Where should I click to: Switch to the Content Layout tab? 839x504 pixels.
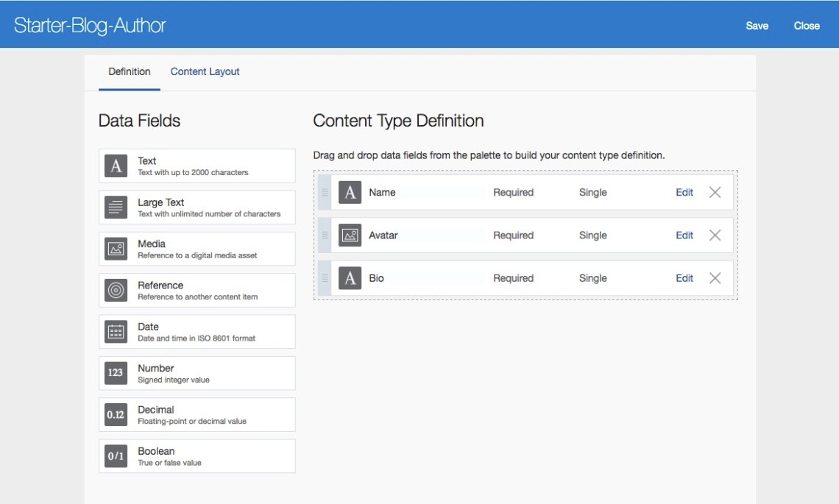click(205, 71)
